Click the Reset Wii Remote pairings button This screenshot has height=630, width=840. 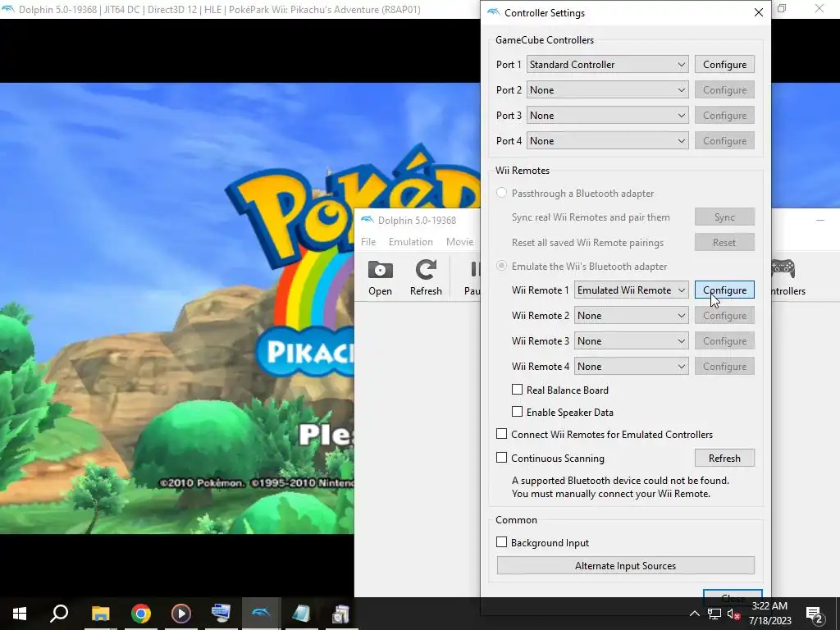pos(724,243)
